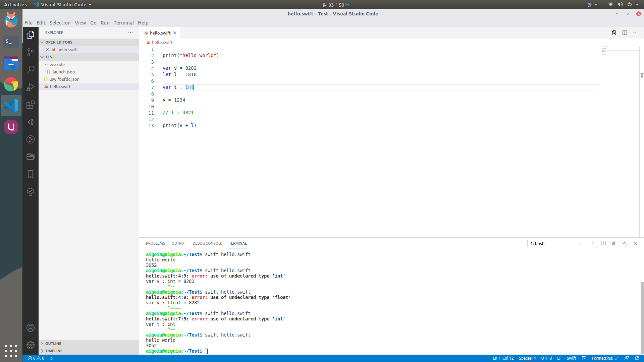Open the Terminal menu

(123, 23)
